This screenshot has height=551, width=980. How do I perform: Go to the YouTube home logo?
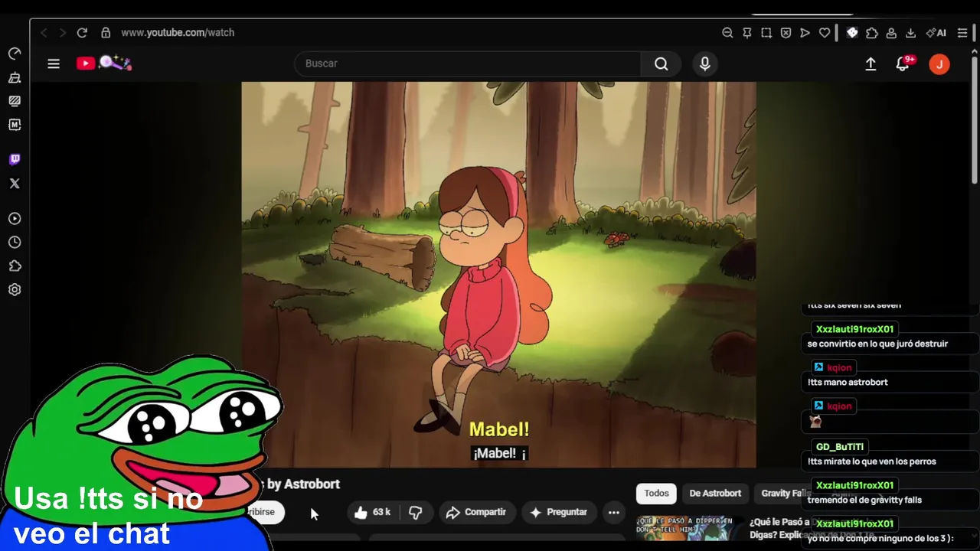(x=103, y=64)
